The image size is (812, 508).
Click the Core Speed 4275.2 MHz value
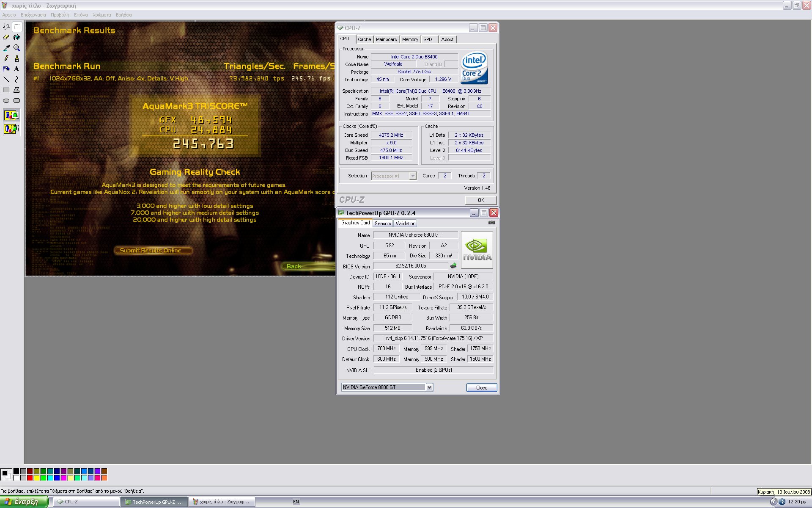pos(391,135)
